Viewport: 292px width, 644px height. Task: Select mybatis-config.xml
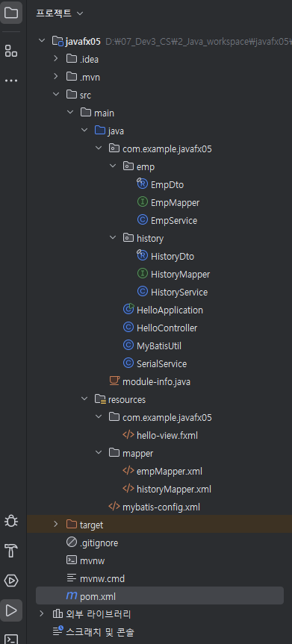coord(161,507)
